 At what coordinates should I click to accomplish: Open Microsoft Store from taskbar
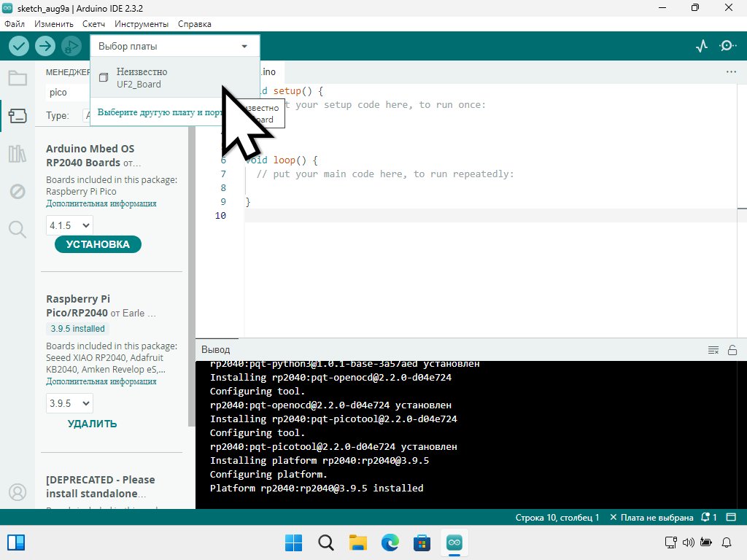coord(422,542)
